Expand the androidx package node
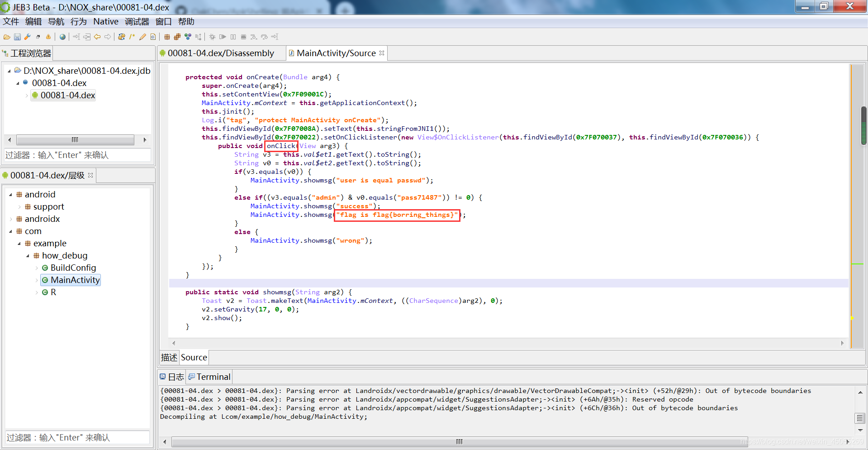Screen dimensions: 868x450 (x=10, y=219)
